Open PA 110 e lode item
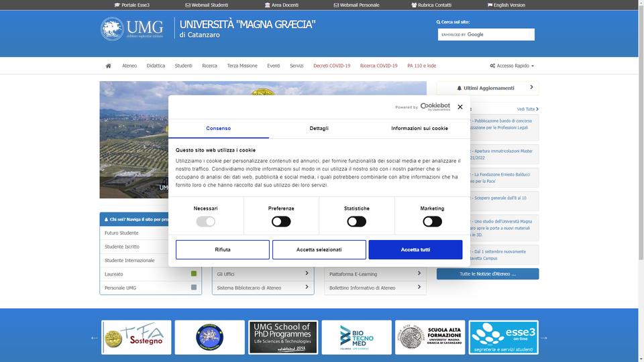Screen dimensions: 644x362 421,66
